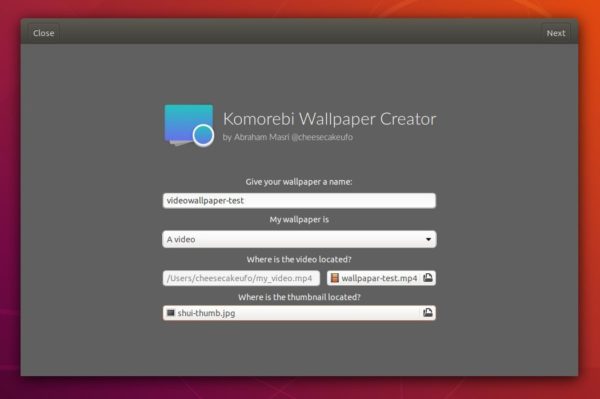Screen dimensions: 600x399
Task: Click 'by Abraham Masri @cheesecakeufo' text
Action: tap(288, 137)
